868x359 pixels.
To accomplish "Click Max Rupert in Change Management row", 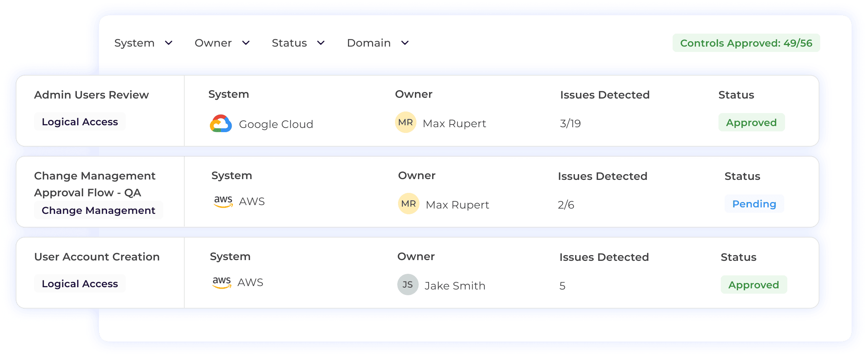I will pos(457,205).
